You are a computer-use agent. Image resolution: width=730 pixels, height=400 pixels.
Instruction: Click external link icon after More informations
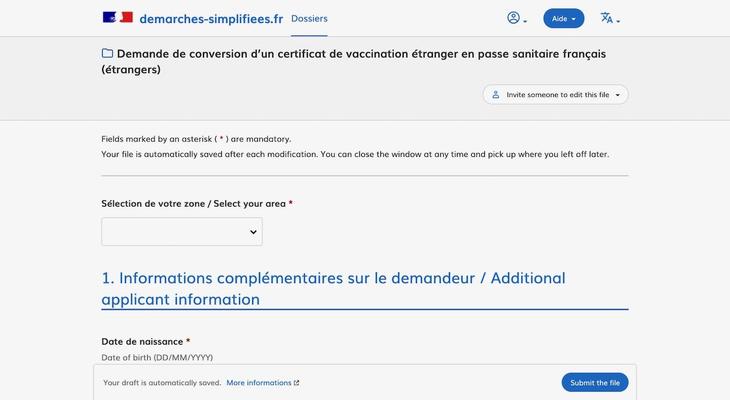[x=296, y=383]
